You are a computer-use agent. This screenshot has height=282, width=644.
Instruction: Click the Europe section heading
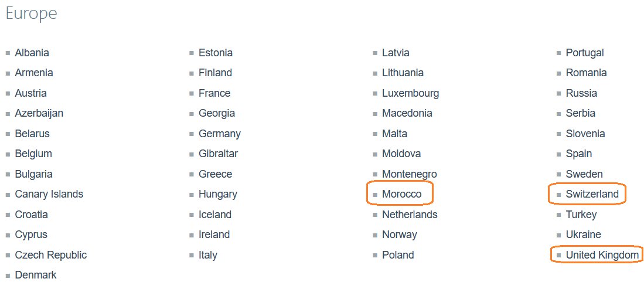pos(31,13)
